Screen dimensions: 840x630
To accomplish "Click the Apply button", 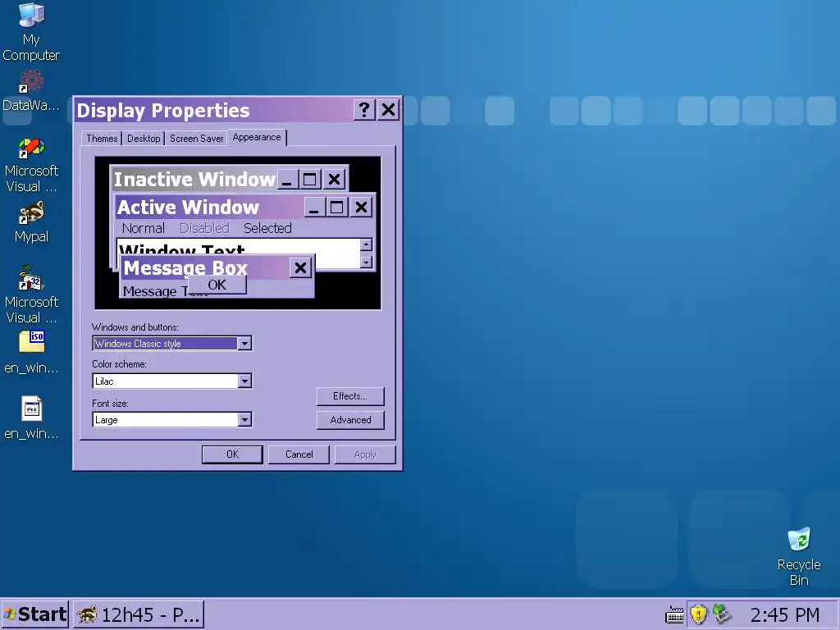I will click(x=365, y=454).
